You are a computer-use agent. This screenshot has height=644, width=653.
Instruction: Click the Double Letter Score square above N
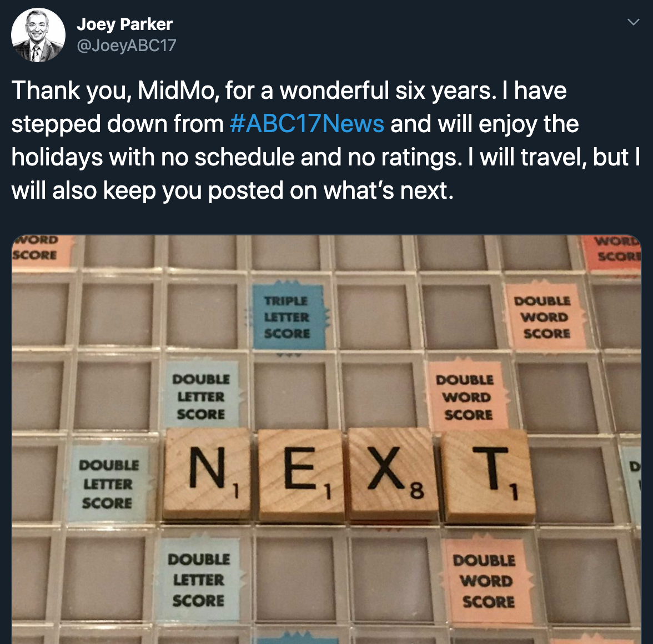click(x=201, y=396)
